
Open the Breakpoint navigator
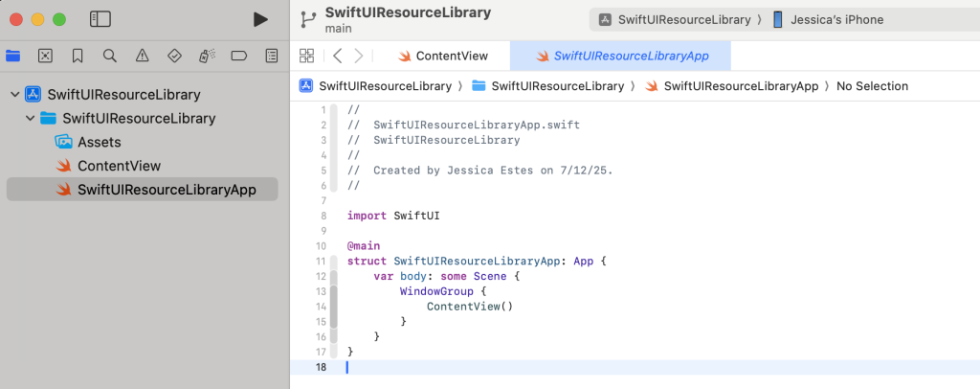tap(238, 56)
